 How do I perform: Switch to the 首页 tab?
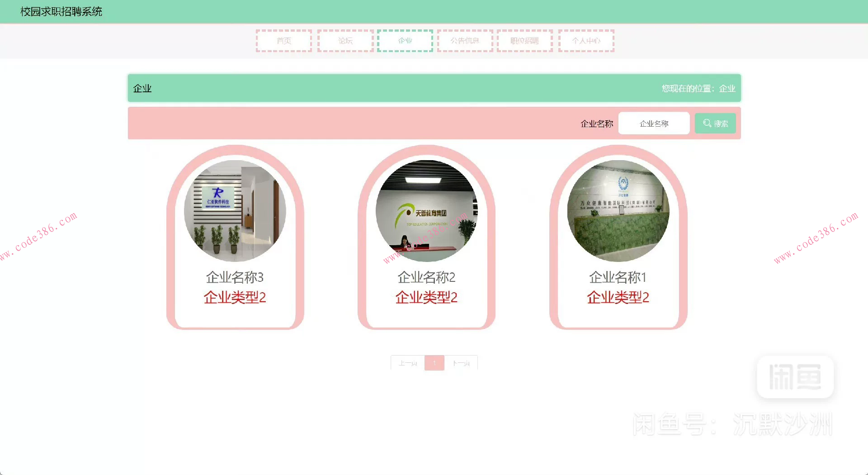[283, 41]
